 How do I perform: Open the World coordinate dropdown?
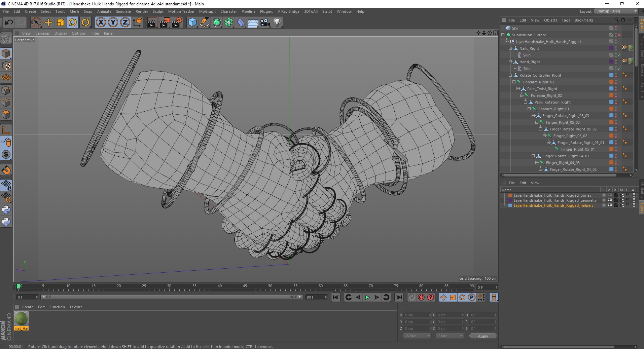click(x=417, y=336)
